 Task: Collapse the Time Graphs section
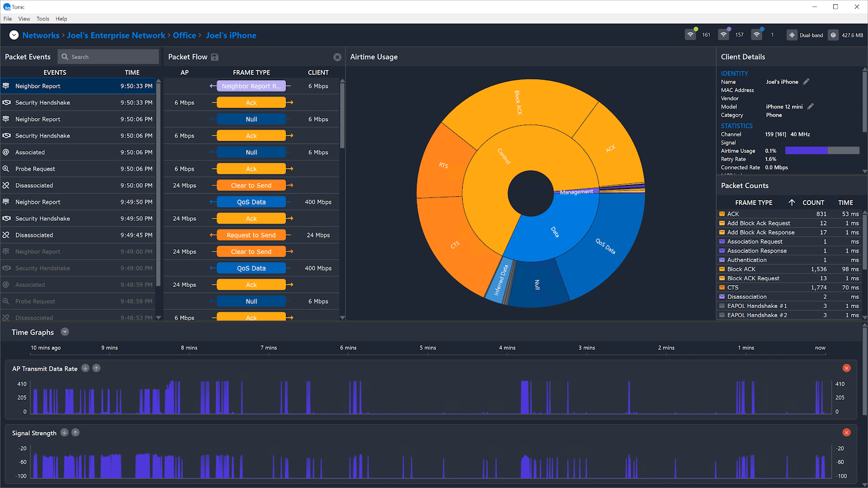(65, 331)
